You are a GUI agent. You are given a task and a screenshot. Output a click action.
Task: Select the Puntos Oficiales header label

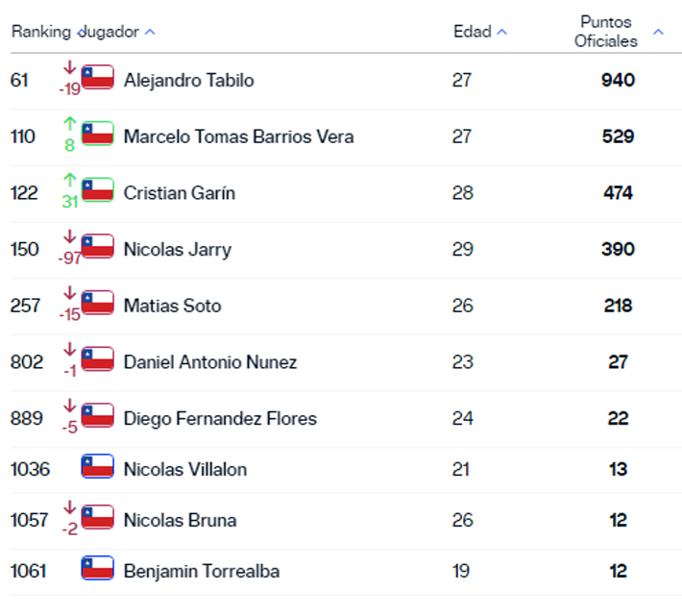[x=606, y=32]
